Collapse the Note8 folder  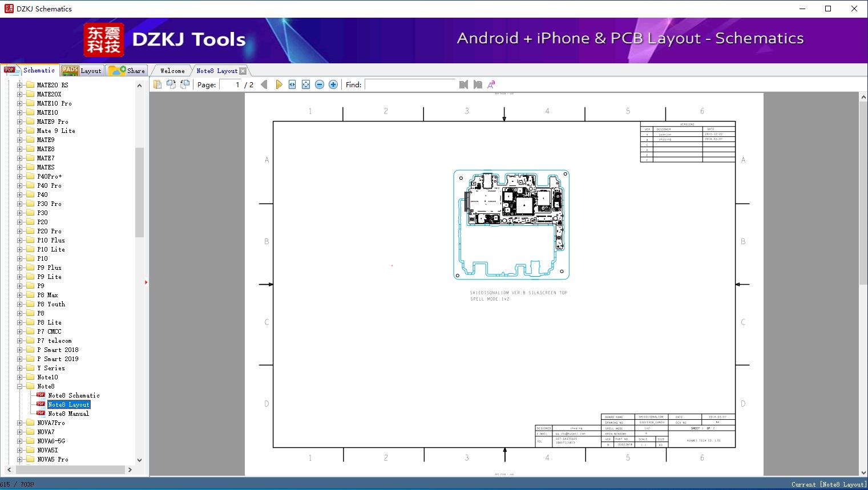pyautogui.click(x=19, y=386)
